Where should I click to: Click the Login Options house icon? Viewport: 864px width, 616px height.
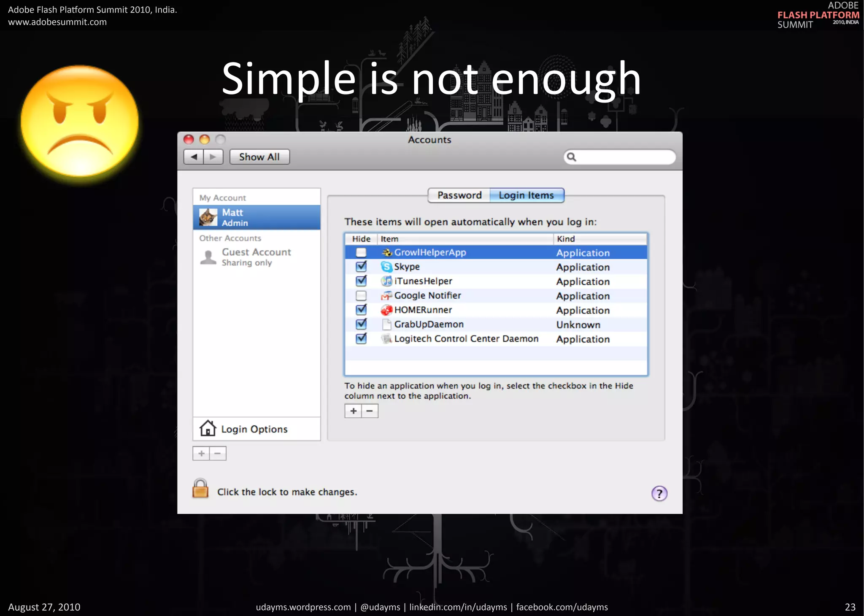point(208,429)
